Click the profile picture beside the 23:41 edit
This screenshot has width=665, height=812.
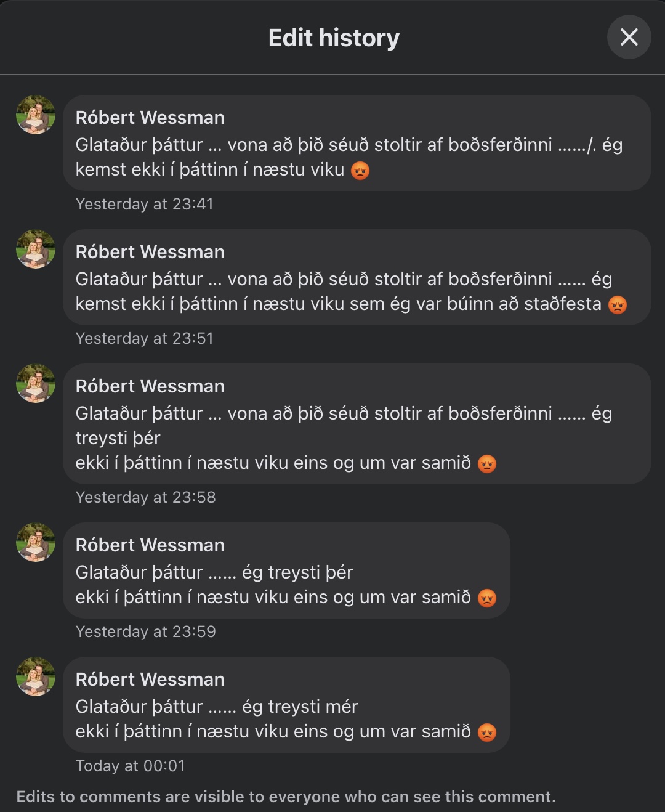(x=36, y=115)
